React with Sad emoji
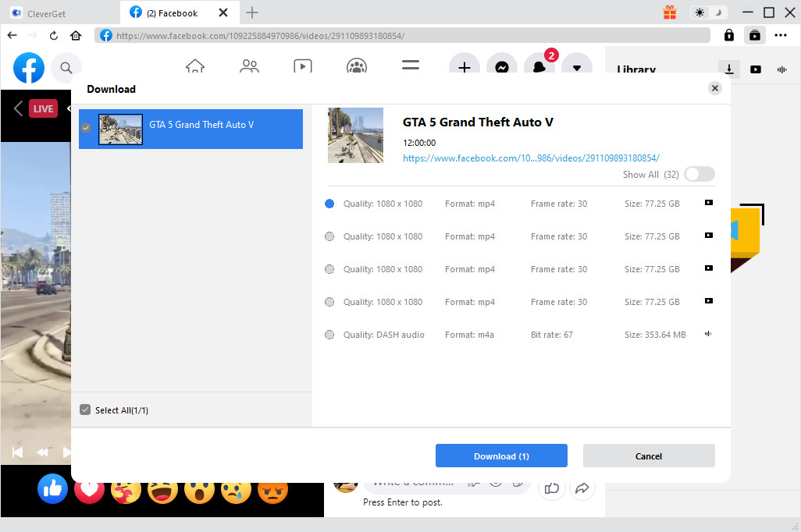The width and height of the screenshot is (801, 532). [x=236, y=491]
